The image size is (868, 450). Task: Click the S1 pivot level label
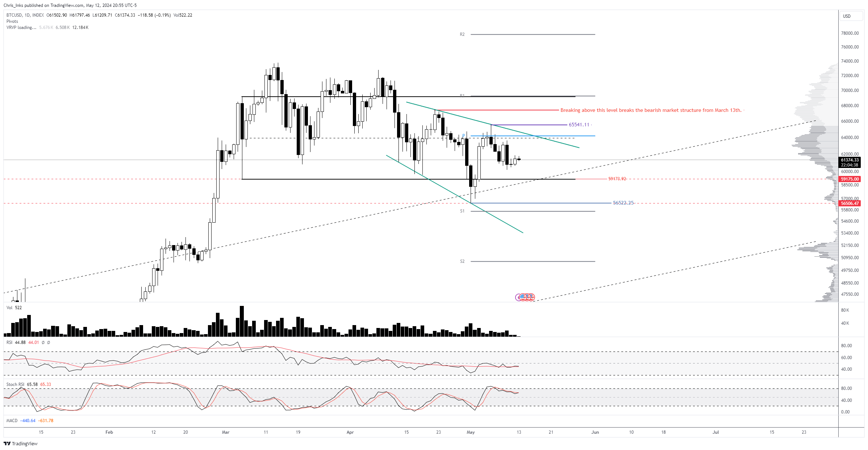pyautogui.click(x=462, y=211)
